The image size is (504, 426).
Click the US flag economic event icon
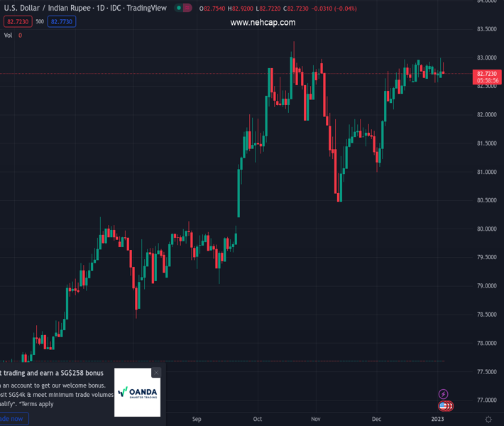pos(444,406)
